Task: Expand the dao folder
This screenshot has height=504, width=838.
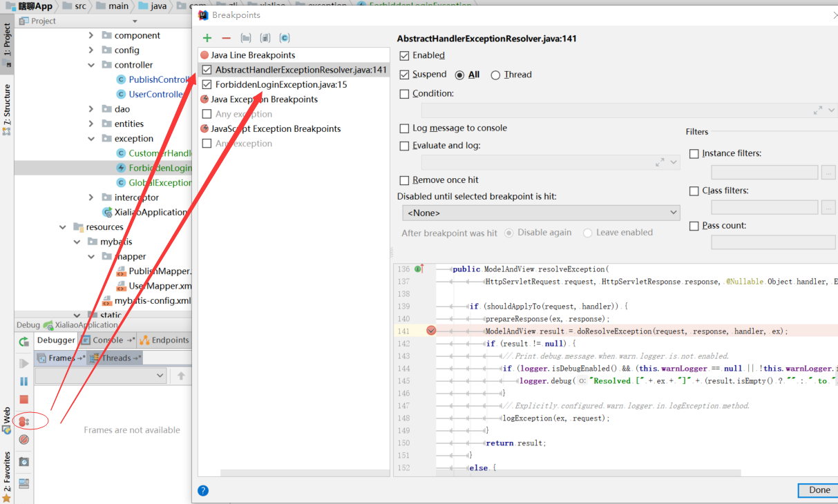Action: [91, 109]
